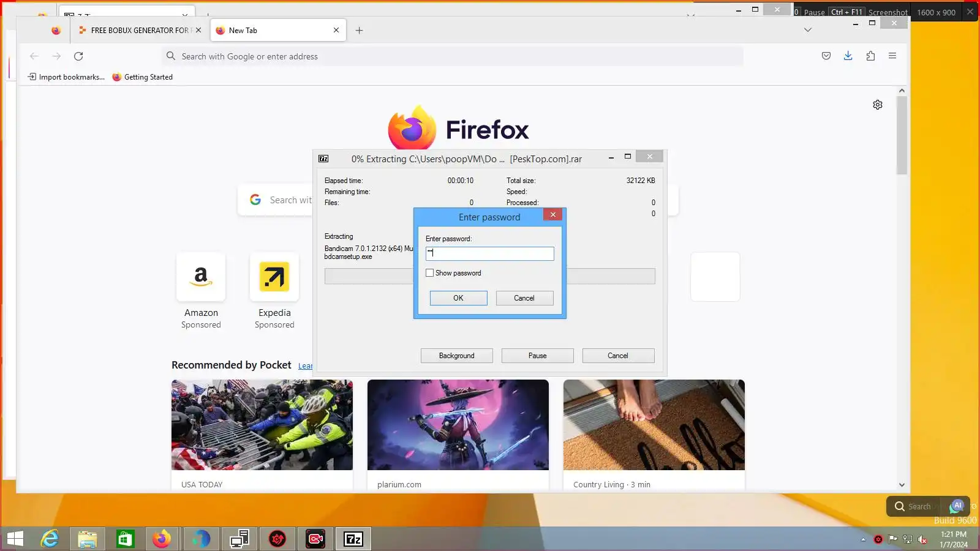Screen dimensions: 980x551
Task: Open new tab page personalize settings gear
Action: [x=878, y=105]
